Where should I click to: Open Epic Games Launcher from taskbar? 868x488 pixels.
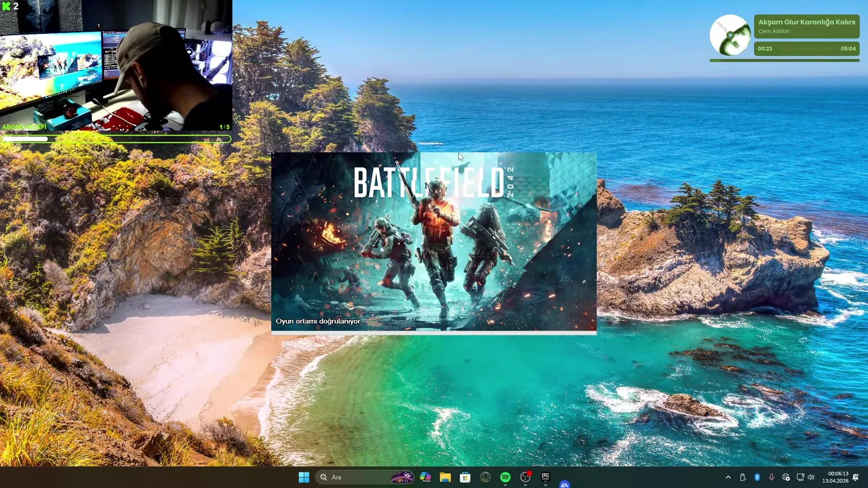click(x=545, y=477)
